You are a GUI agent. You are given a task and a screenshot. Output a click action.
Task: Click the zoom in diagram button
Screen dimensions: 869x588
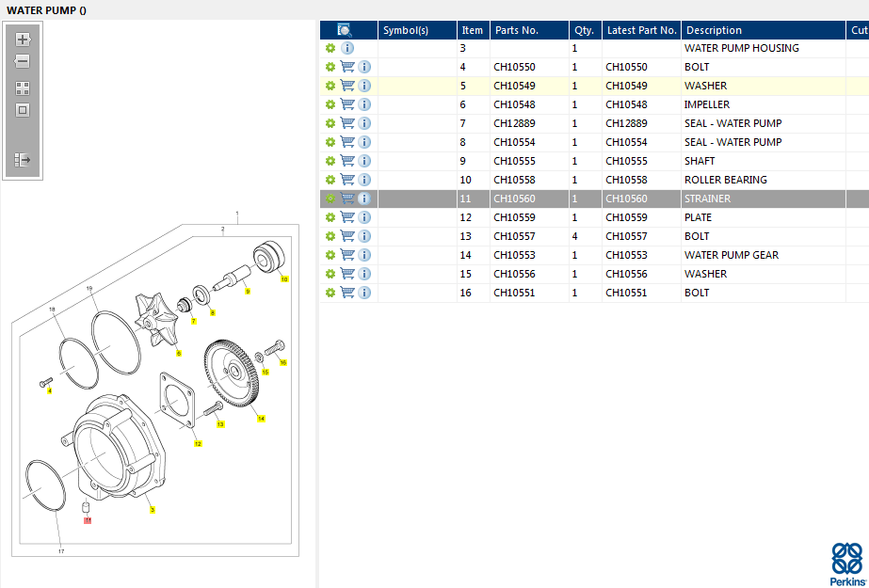point(23,40)
